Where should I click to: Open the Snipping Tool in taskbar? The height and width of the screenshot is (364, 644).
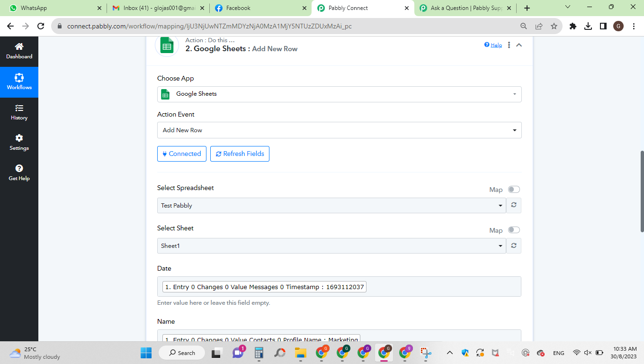click(426, 353)
